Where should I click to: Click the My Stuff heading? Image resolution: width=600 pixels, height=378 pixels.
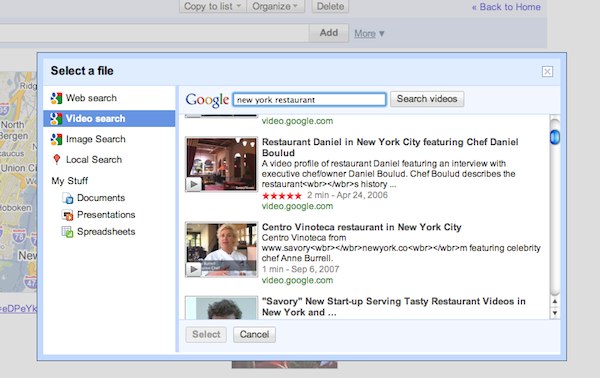click(70, 181)
